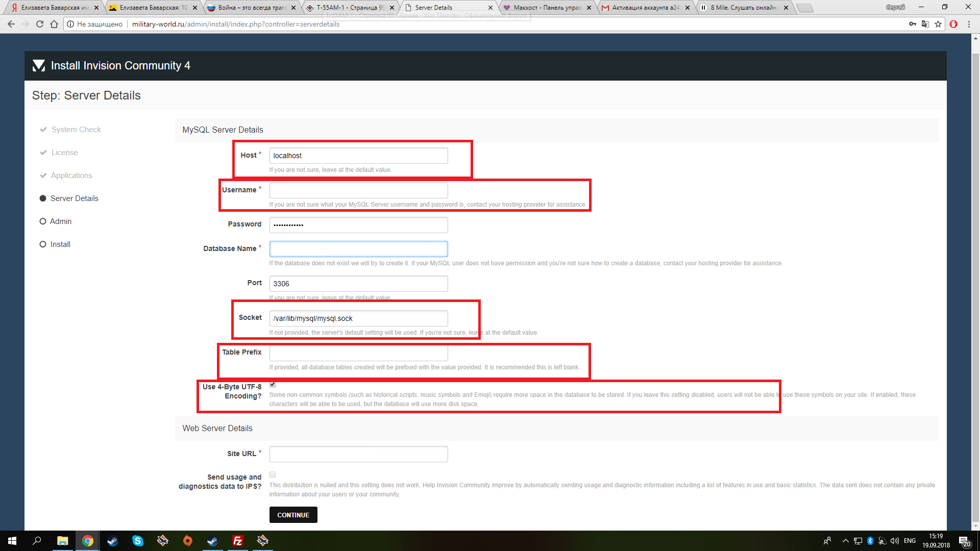The image size is (980, 551).
Task: Check the System Check completed step
Action: click(76, 129)
